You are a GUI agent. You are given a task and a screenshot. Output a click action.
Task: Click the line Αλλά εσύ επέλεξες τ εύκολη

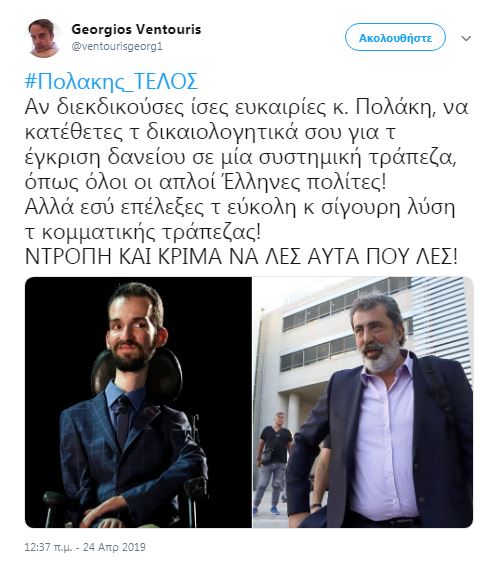tap(240, 208)
